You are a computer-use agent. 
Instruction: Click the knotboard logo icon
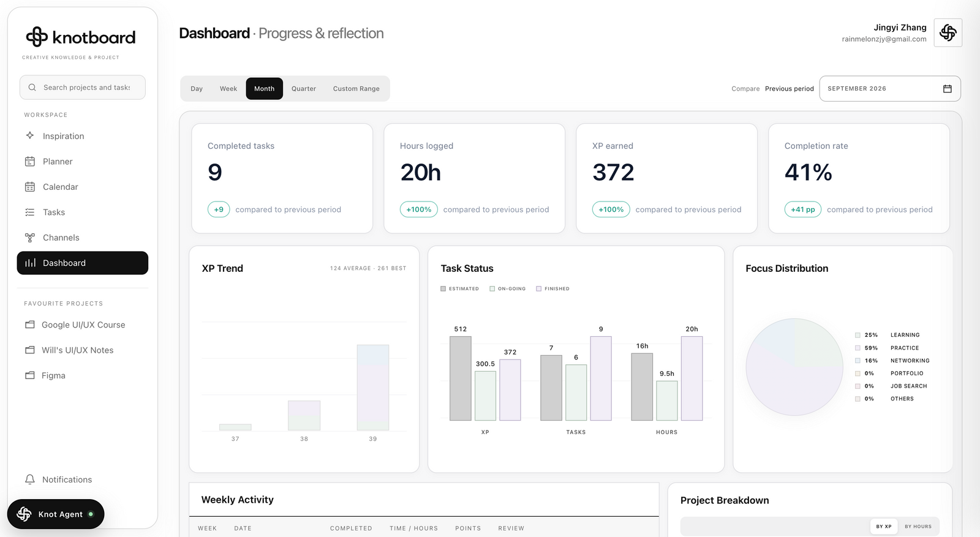coord(37,37)
